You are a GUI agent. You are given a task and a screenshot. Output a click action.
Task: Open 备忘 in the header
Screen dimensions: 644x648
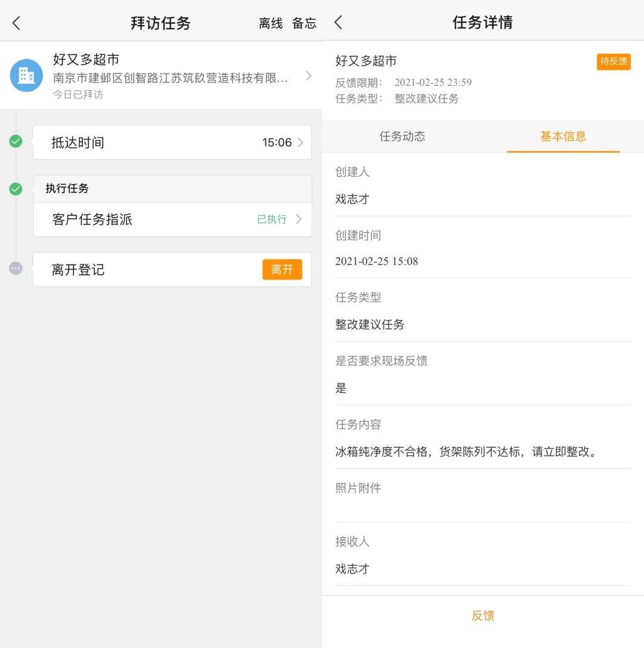tap(304, 23)
